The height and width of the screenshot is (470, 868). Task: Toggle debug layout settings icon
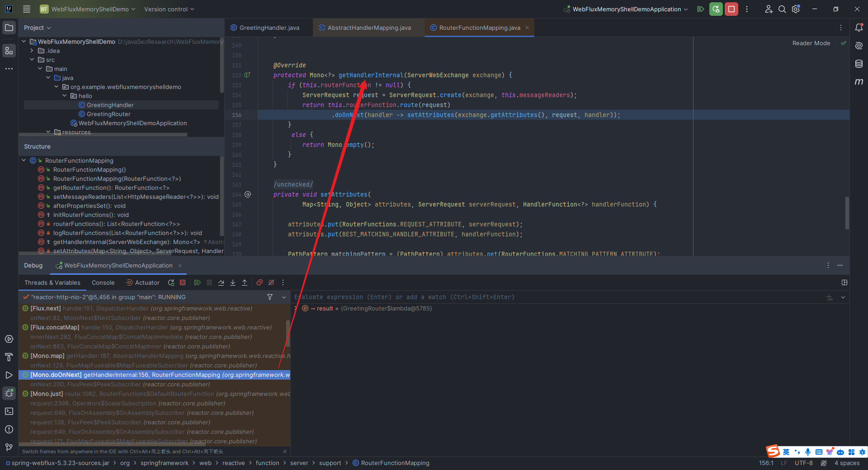click(x=844, y=282)
